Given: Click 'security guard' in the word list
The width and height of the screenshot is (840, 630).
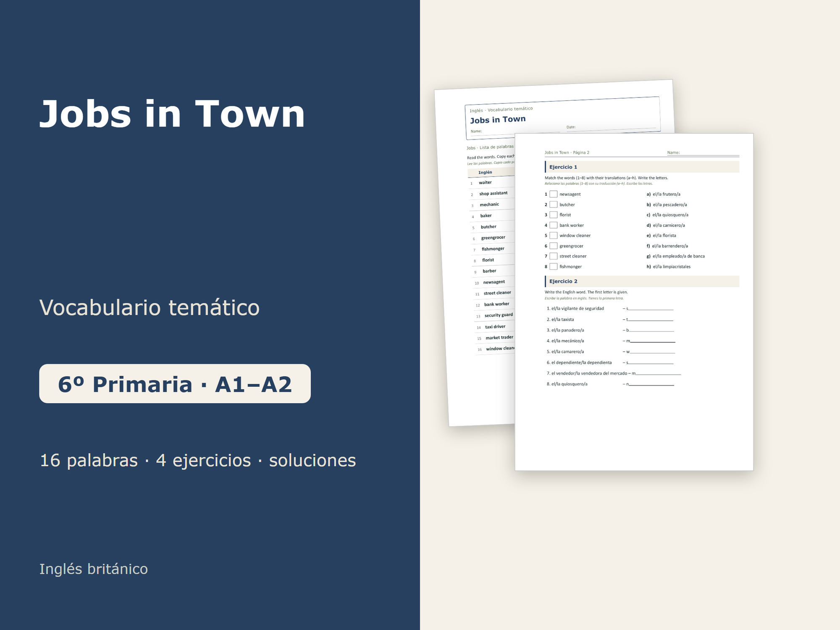Looking at the screenshot, I should click(499, 315).
